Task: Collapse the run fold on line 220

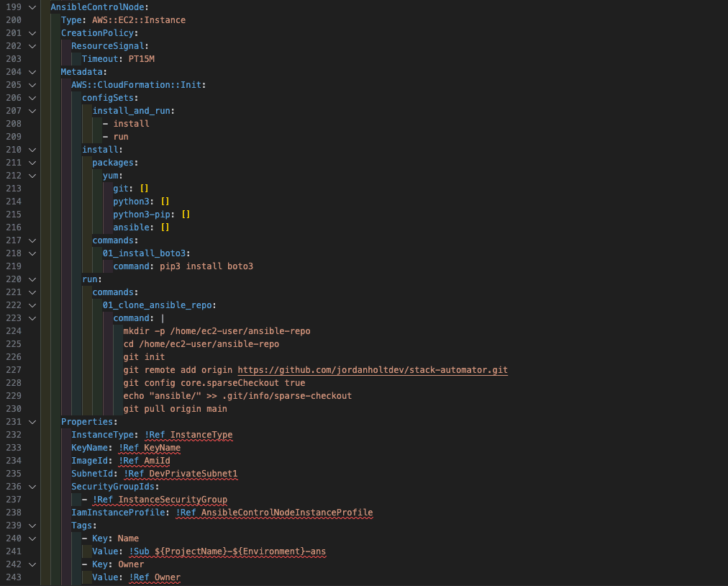Action: click(32, 279)
